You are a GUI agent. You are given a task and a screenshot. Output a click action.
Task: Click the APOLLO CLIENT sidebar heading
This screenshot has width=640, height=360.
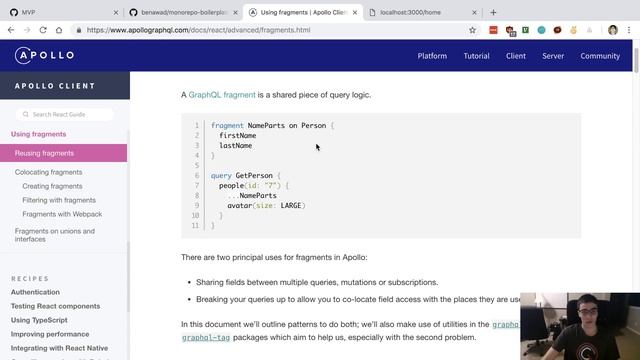(x=55, y=86)
